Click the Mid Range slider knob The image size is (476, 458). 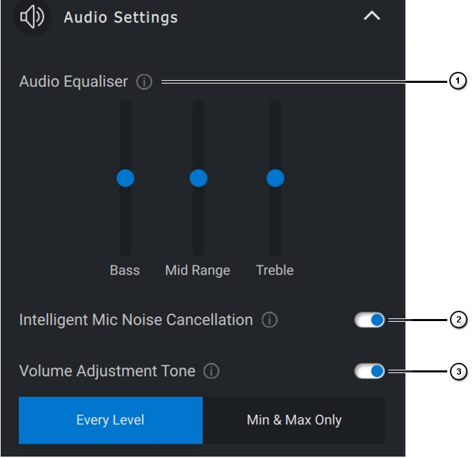198,178
